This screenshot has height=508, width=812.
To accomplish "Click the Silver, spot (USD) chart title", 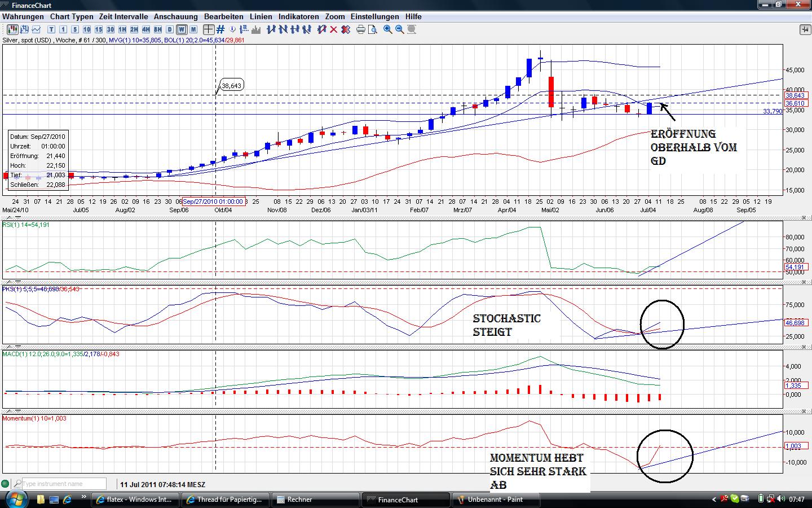I will 27,40.
